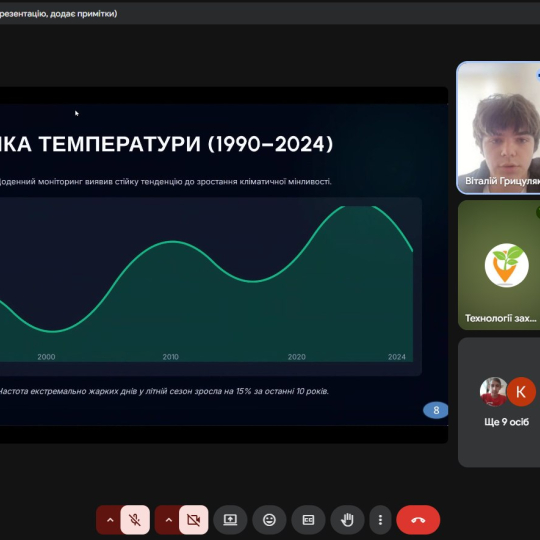Open audio settings arrow next to microphone

point(110,520)
